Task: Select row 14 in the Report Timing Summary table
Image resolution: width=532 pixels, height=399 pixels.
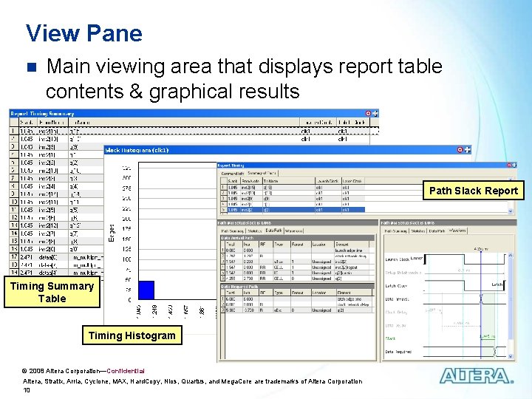Action: [57, 233]
